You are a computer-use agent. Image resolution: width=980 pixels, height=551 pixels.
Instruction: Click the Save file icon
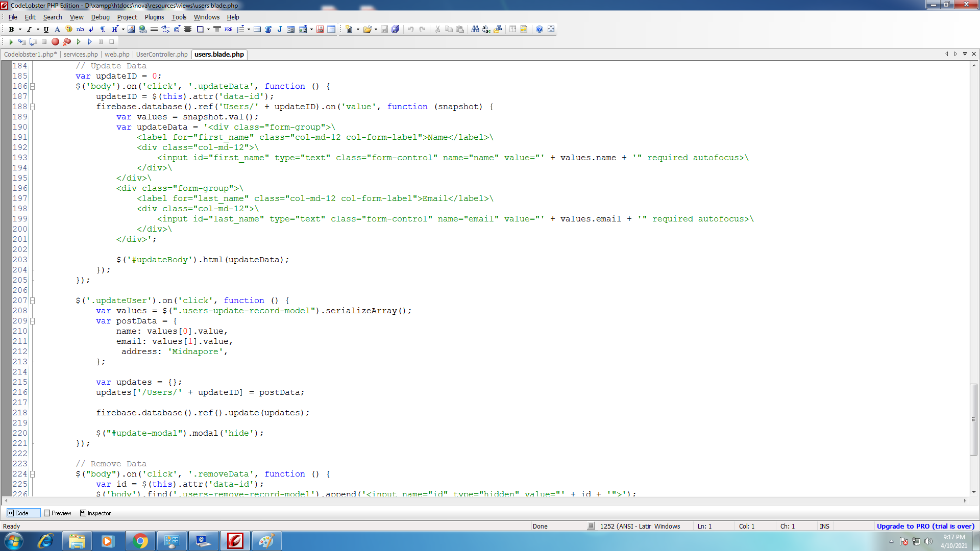(384, 29)
